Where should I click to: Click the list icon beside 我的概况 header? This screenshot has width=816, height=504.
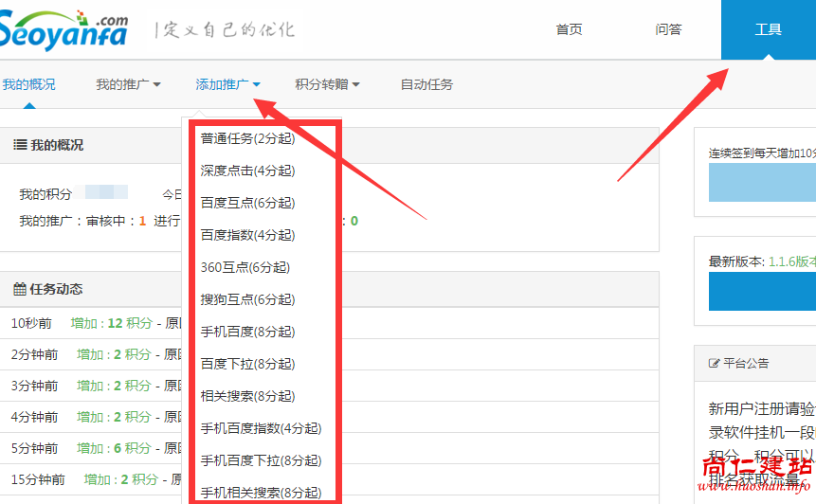(20, 145)
